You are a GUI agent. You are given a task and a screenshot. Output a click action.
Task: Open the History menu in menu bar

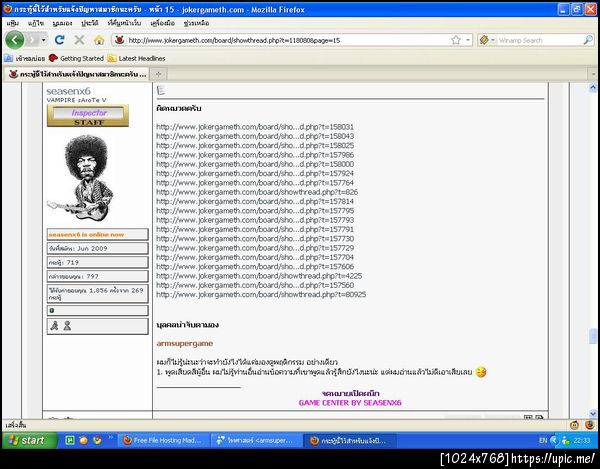pos(90,23)
